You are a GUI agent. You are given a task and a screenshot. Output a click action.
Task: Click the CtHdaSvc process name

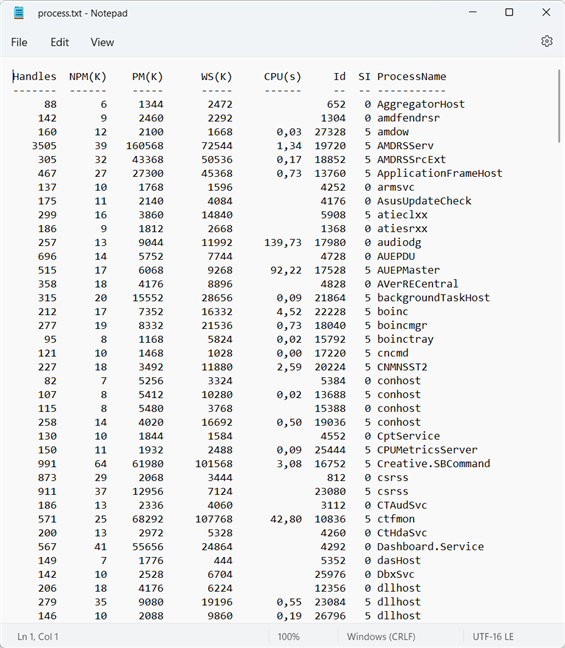tap(402, 533)
